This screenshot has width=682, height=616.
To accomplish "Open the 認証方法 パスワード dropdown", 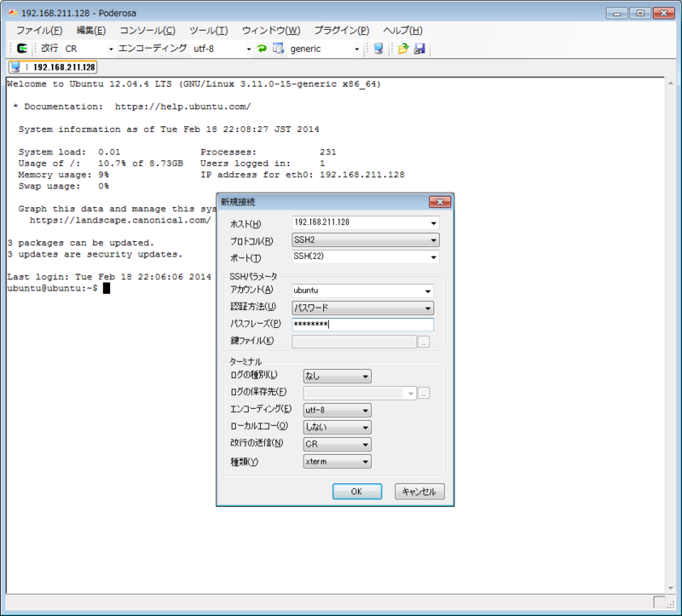I will [x=428, y=308].
